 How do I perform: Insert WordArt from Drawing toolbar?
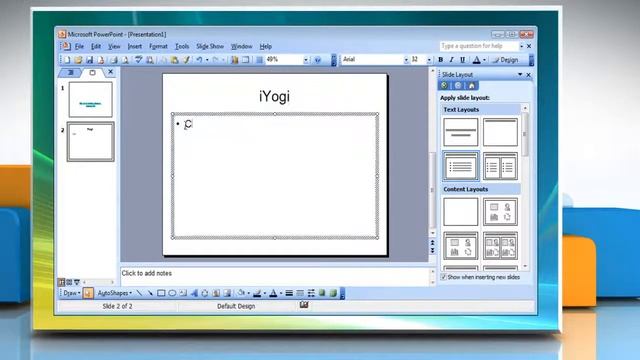tap(194, 293)
